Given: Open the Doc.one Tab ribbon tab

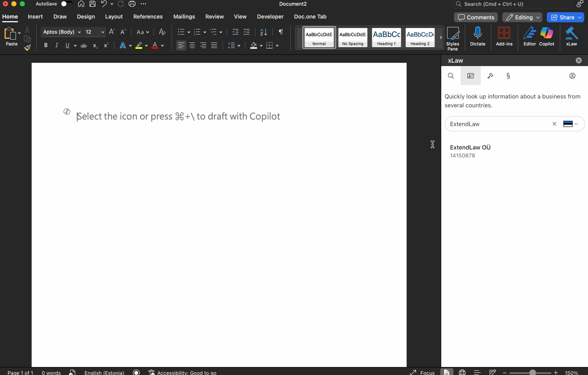Looking at the screenshot, I should pos(310,17).
